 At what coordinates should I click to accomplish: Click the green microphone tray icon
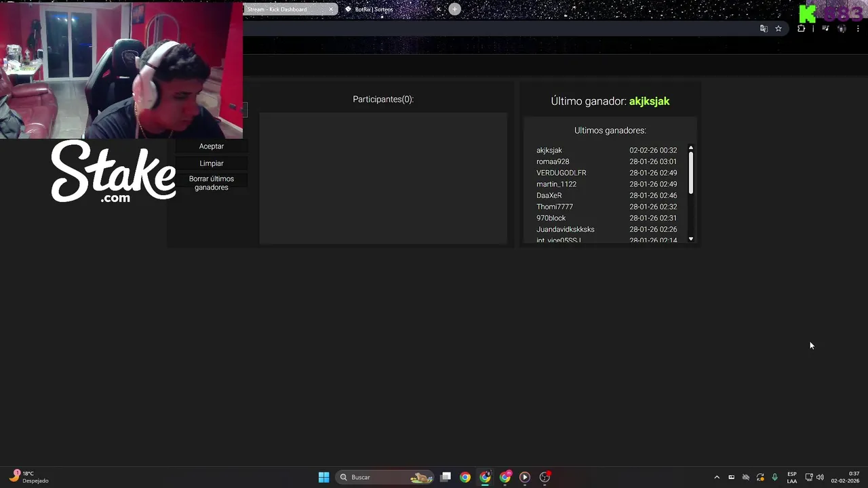pos(774,477)
